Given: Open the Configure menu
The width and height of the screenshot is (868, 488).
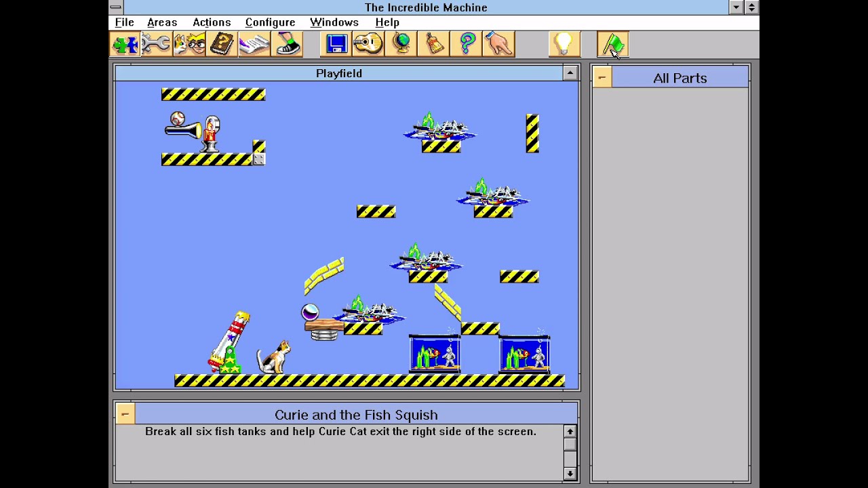Looking at the screenshot, I should pos(270,22).
